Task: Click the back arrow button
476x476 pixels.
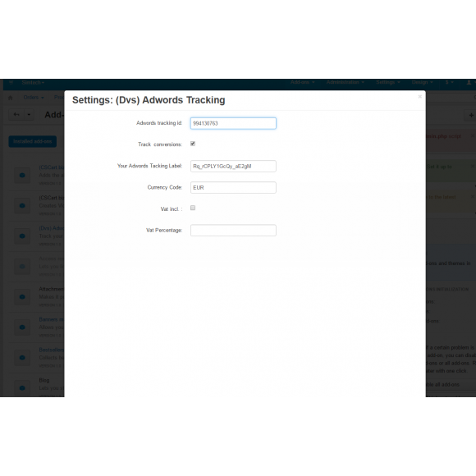Action: click(x=16, y=115)
